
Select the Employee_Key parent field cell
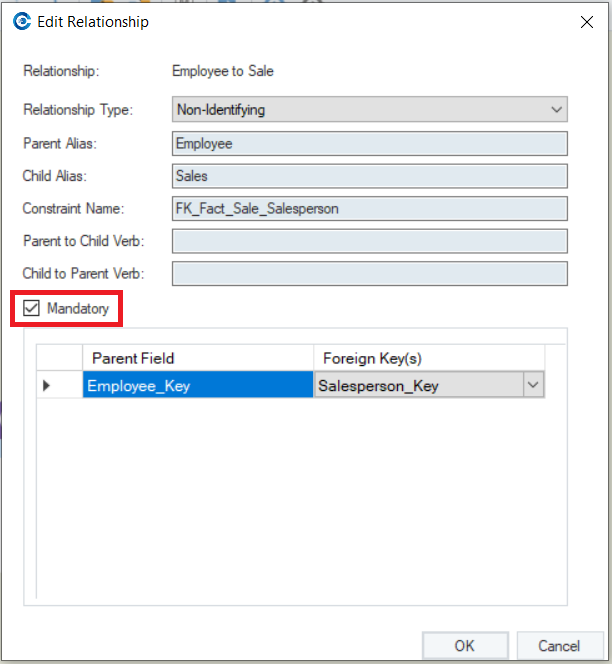coord(198,385)
